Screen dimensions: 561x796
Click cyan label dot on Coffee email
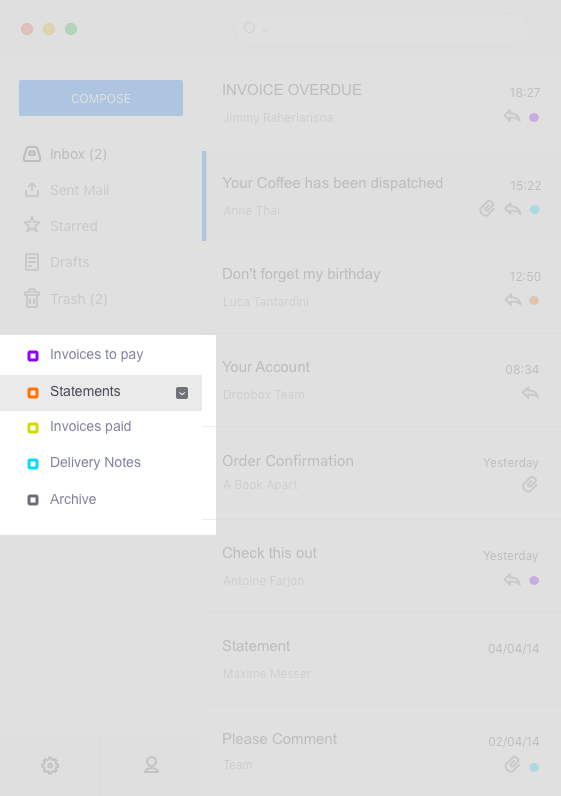(x=535, y=209)
